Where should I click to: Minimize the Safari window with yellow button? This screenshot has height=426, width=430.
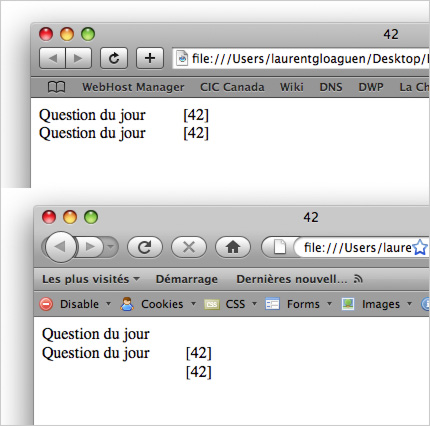(67, 34)
